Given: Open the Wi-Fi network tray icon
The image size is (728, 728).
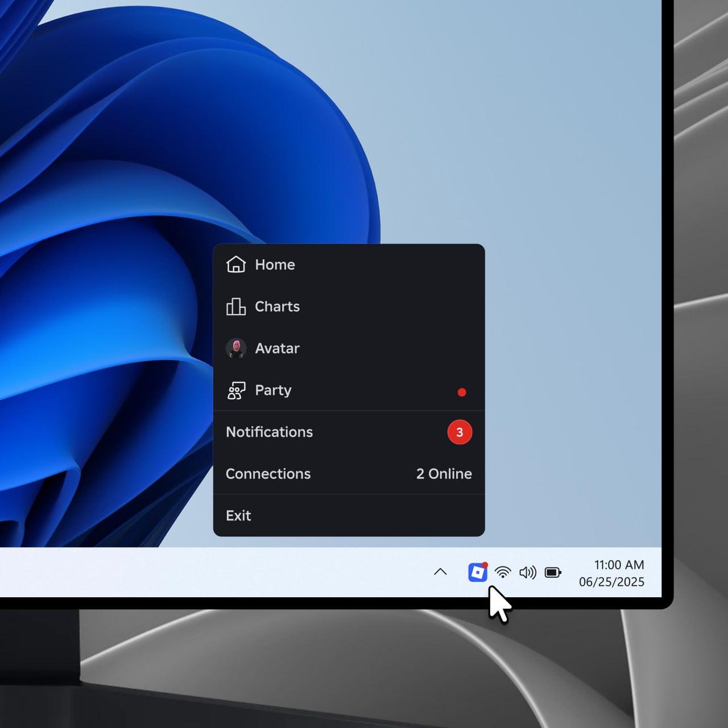Looking at the screenshot, I should 503,572.
